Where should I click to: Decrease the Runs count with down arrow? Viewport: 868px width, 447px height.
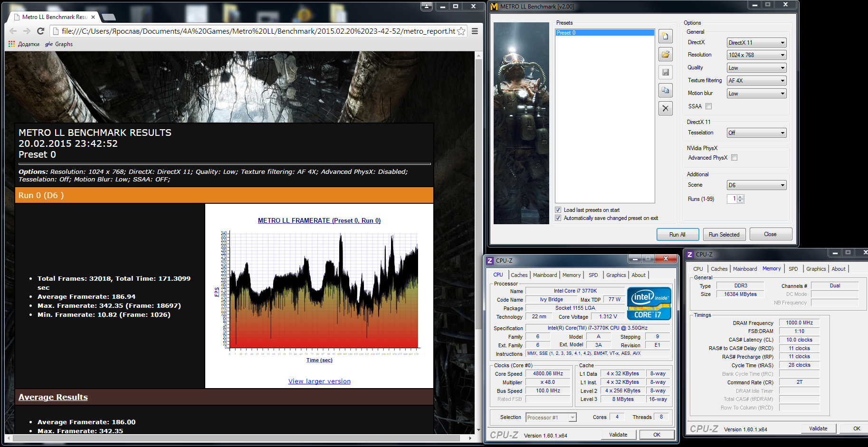741,201
